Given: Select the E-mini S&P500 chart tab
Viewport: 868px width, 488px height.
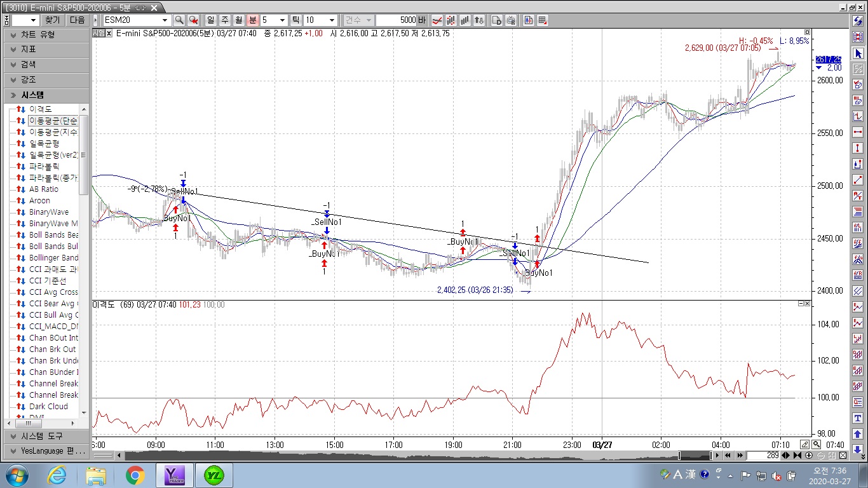Looking at the screenshot, I should (x=83, y=7).
